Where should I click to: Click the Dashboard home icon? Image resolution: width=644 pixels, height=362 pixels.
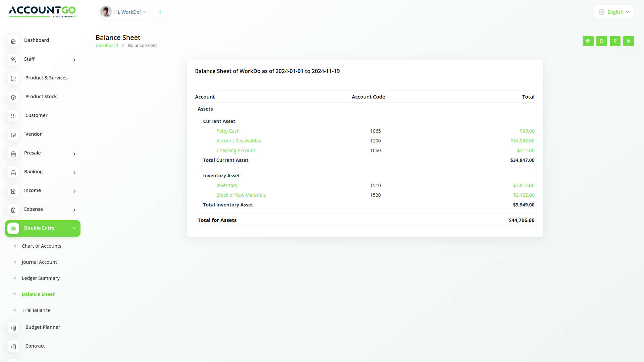(13, 41)
